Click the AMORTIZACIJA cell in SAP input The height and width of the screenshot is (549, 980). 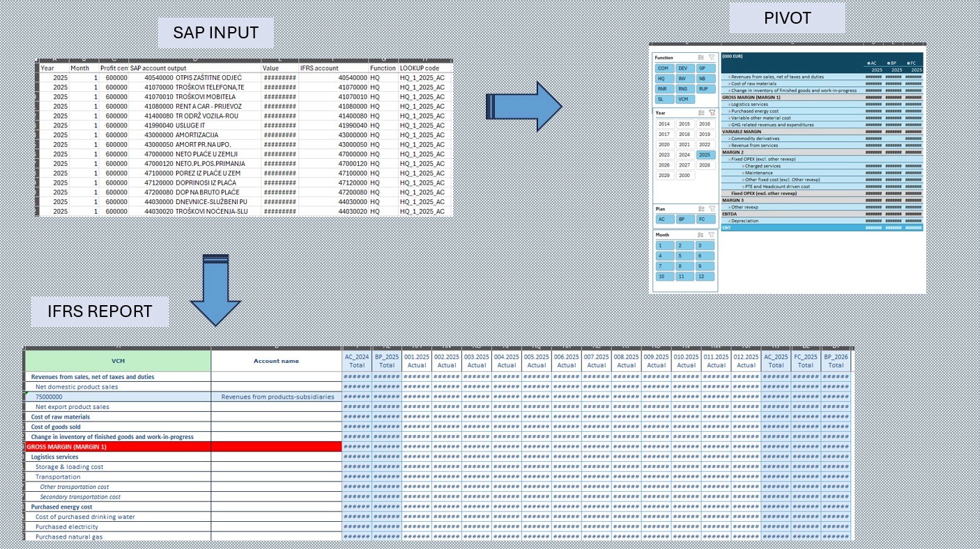(x=197, y=135)
